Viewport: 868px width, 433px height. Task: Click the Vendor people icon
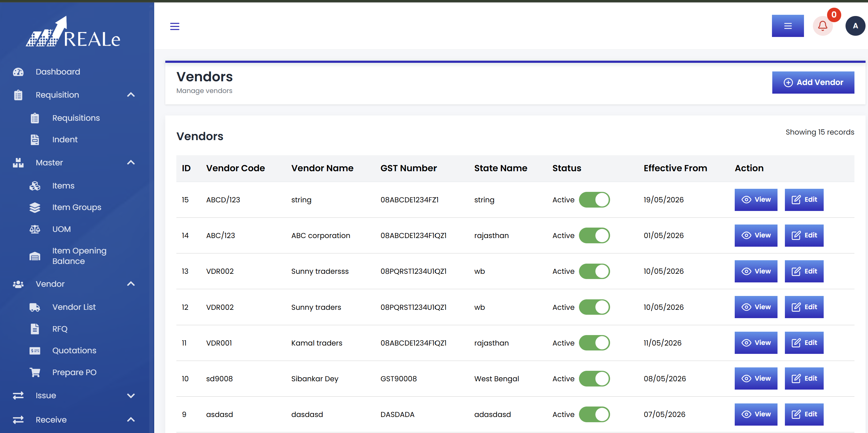click(18, 284)
